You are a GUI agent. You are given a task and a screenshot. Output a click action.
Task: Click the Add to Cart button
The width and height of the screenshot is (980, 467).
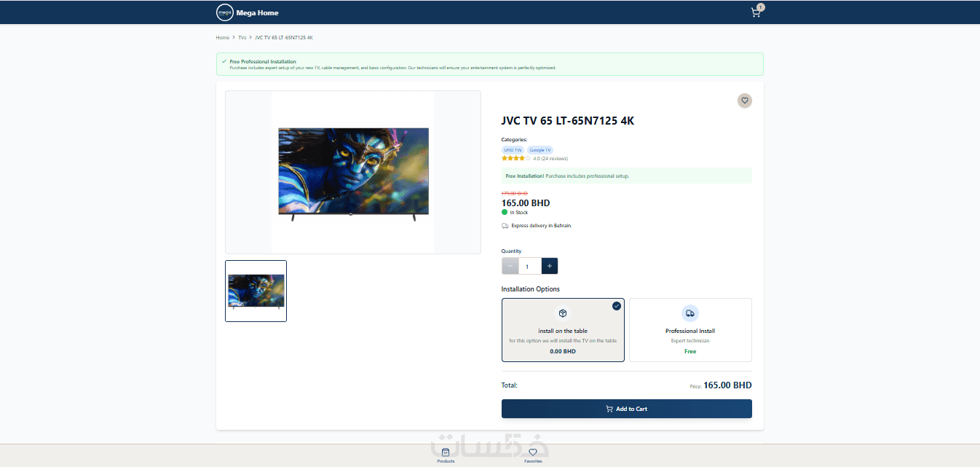(x=626, y=409)
